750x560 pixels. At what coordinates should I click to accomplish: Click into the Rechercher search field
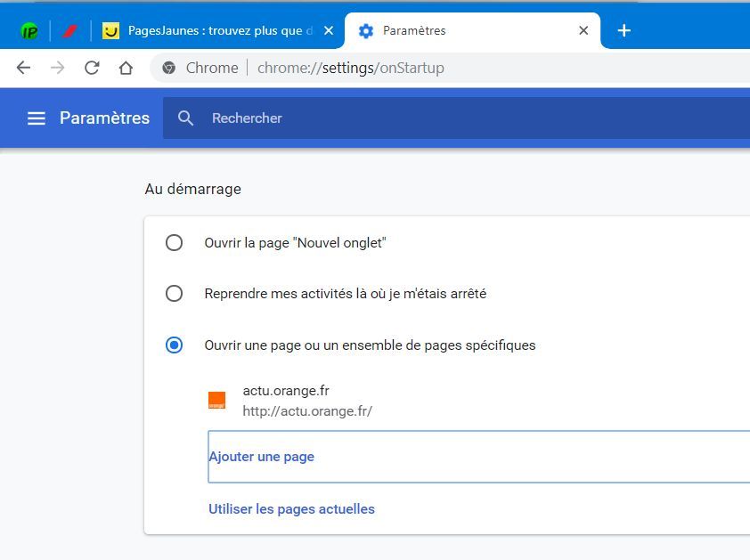click(x=445, y=118)
